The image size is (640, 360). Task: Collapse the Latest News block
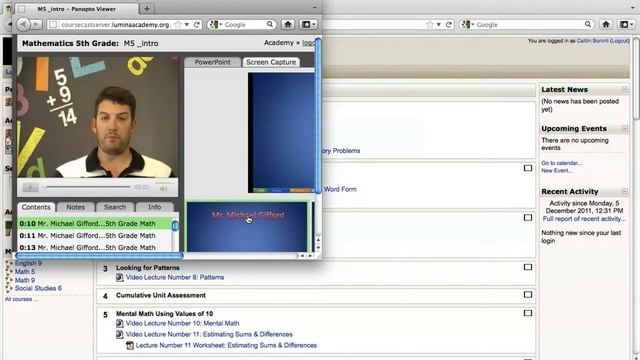tap(624, 89)
